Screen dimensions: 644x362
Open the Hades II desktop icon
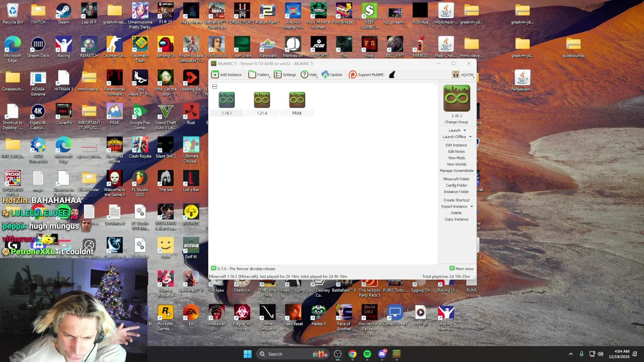point(318,316)
